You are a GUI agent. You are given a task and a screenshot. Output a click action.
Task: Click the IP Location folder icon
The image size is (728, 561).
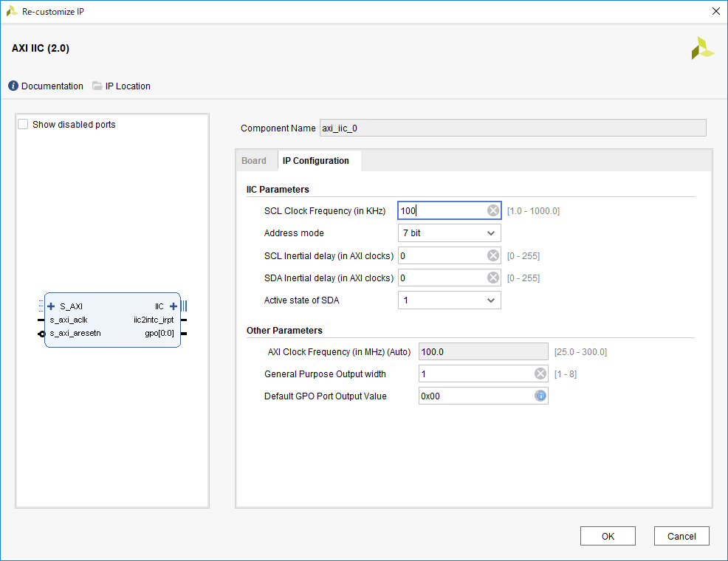[97, 86]
